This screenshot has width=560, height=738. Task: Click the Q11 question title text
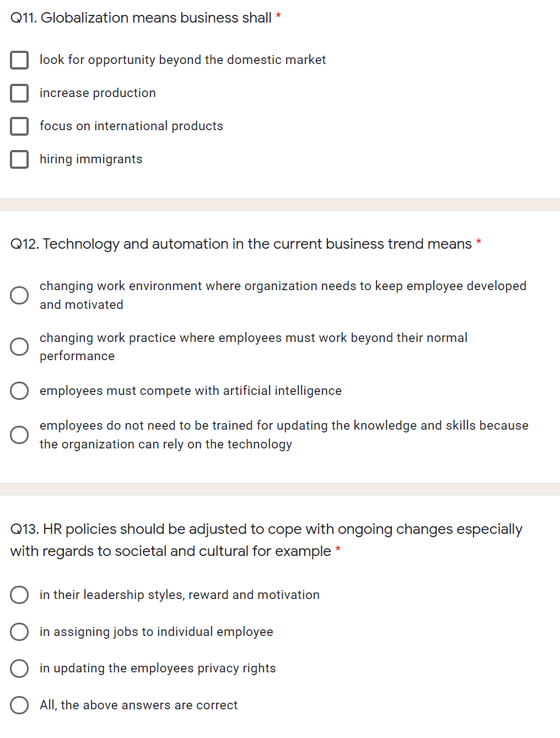pos(138,17)
